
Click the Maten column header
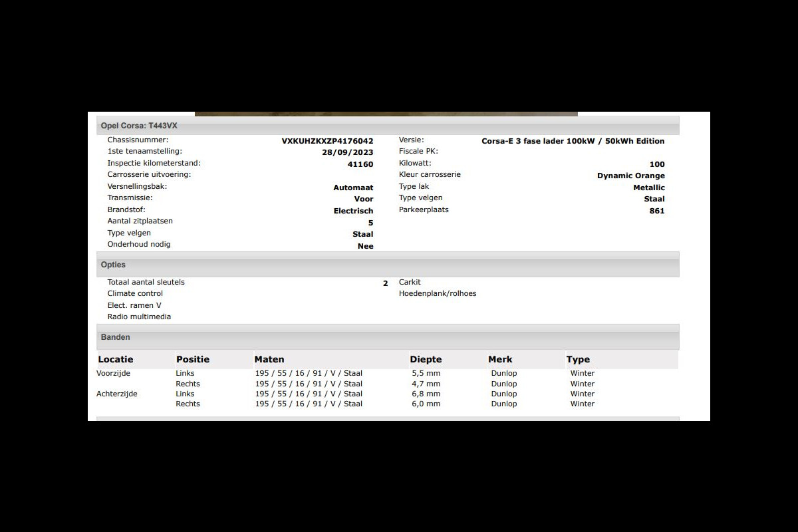(x=269, y=359)
